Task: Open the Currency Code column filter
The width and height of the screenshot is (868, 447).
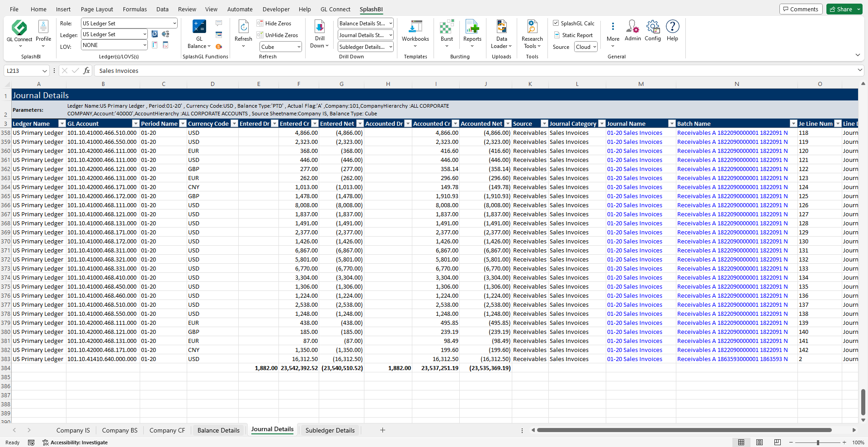Action: pos(234,124)
